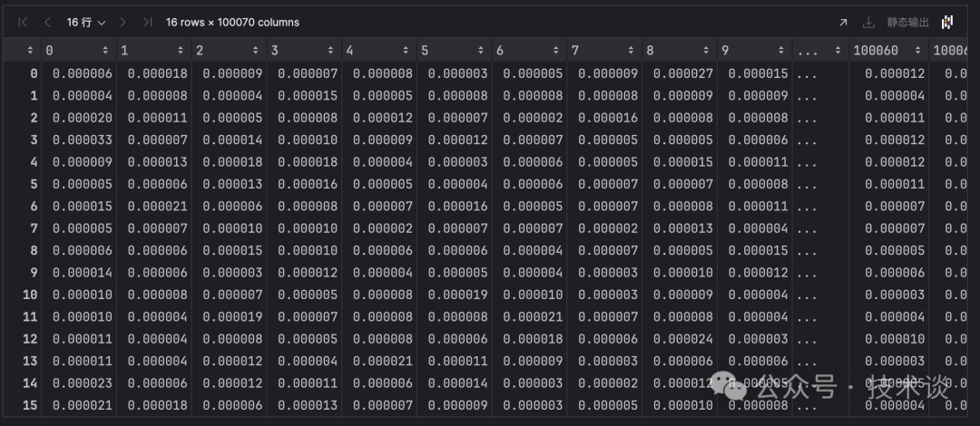The image size is (980, 426).
Task: Select cell 0.000027 in row 0
Action: click(x=683, y=73)
